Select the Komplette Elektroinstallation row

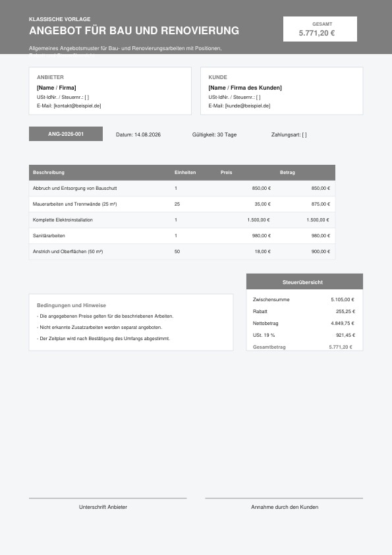182,219
